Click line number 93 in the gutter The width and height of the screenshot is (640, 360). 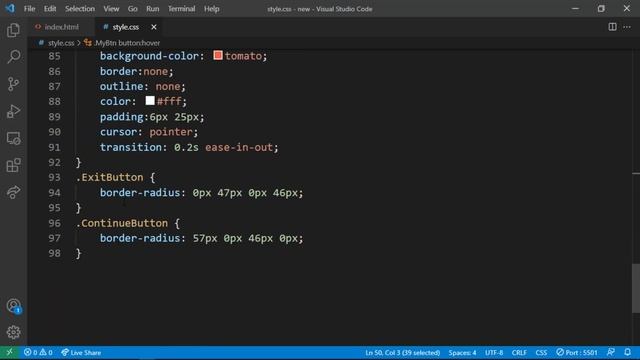pos(54,178)
